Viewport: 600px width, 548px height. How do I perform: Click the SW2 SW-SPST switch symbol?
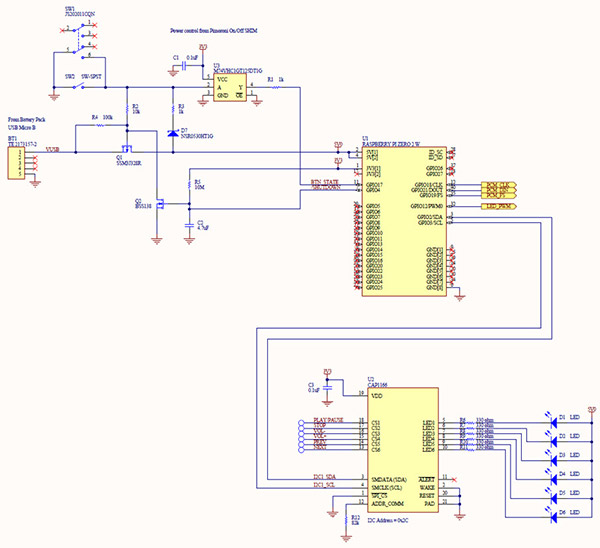tap(88, 85)
